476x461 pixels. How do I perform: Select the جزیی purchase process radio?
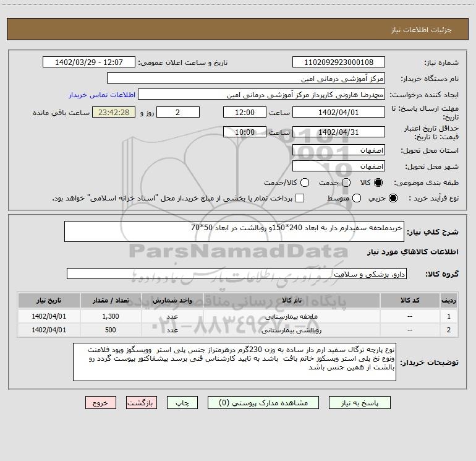point(393,198)
